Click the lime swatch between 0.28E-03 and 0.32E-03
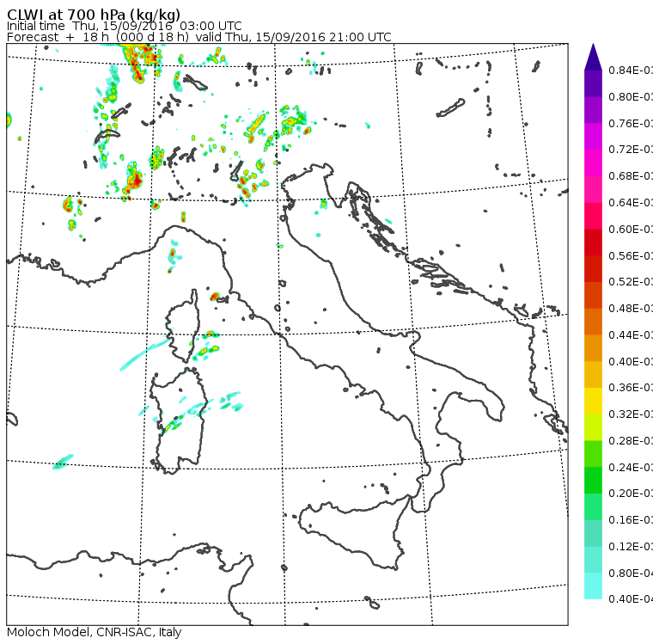Image resolution: width=653 pixels, height=644 pixels. coord(593,427)
